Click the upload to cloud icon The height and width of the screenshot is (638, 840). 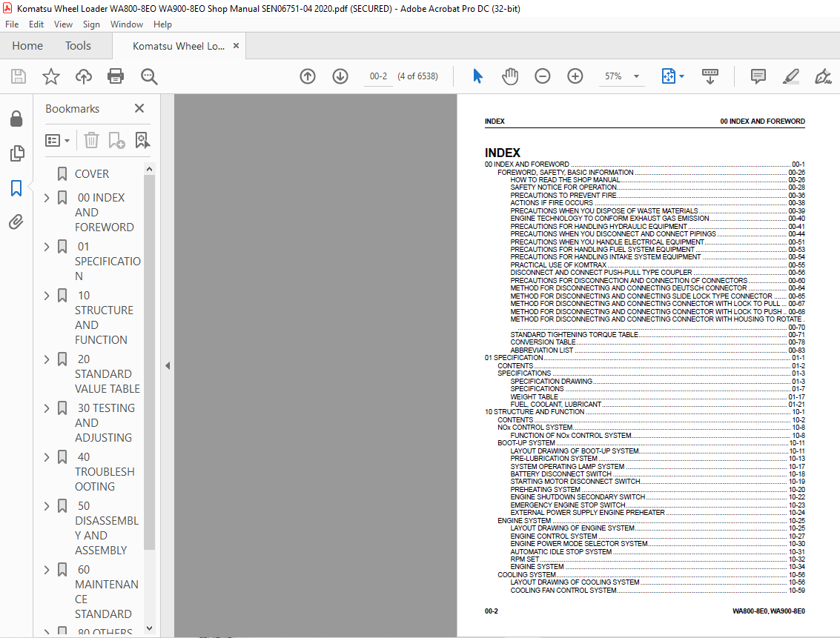84,76
